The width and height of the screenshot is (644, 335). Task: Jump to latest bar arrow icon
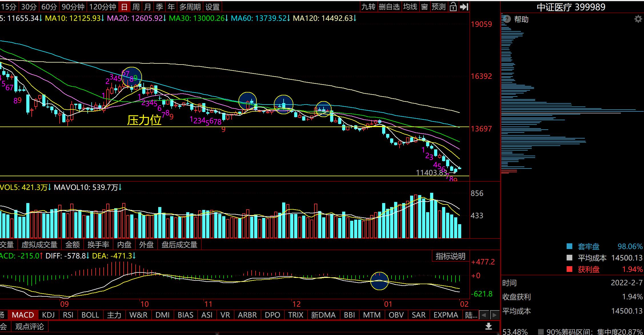point(464,7)
